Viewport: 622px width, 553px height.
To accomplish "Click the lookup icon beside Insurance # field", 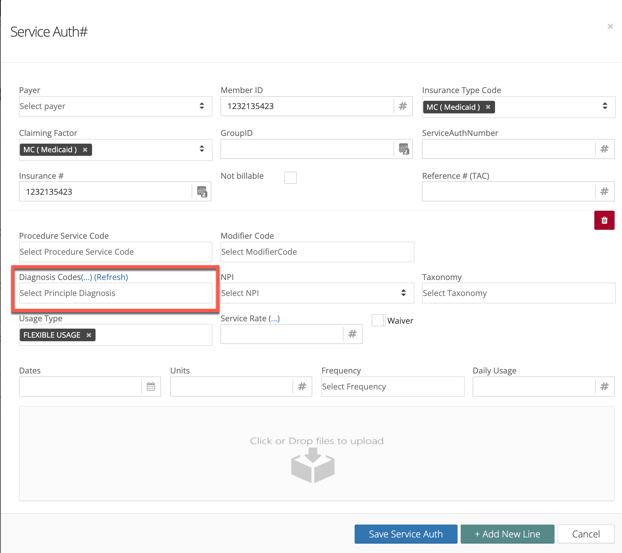I will 202,191.
